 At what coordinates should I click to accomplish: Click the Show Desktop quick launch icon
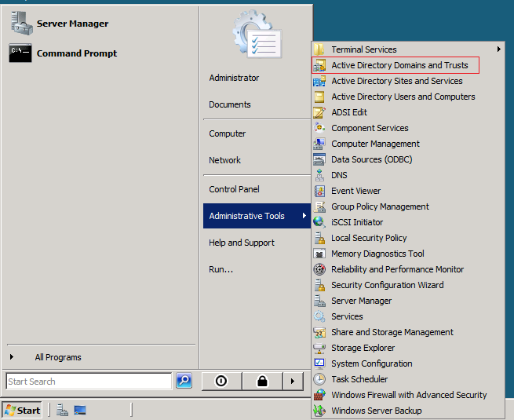80,410
